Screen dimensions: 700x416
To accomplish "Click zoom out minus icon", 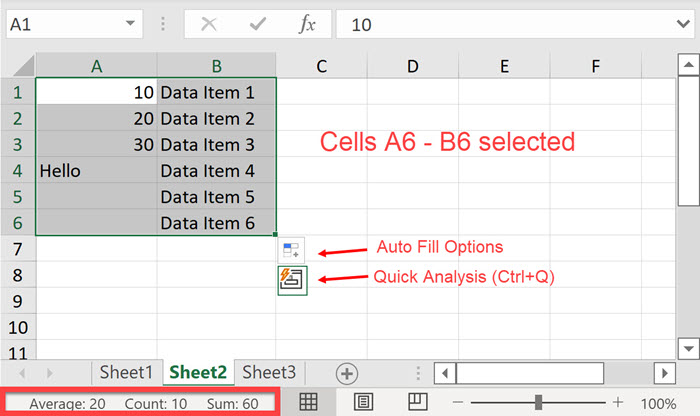I will click(458, 403).
